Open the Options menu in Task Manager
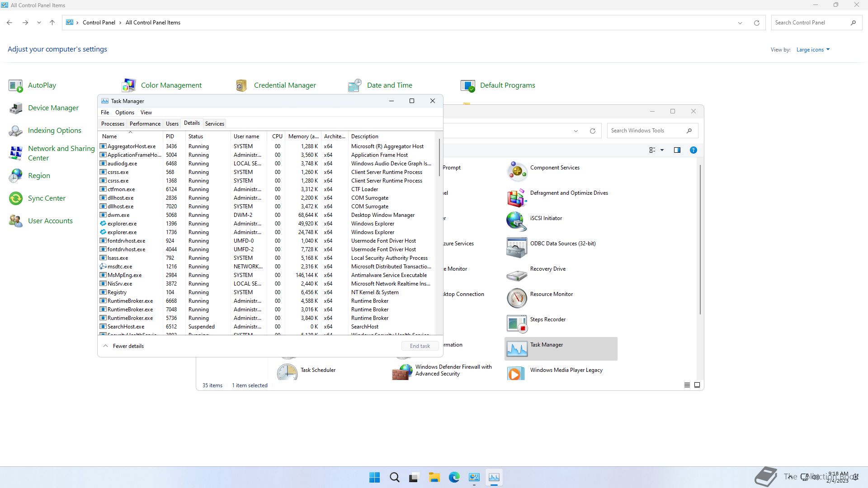 (124, 113)
